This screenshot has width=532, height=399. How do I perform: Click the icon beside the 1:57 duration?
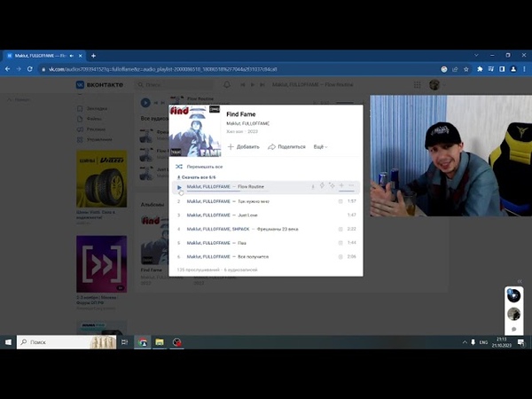click(x=340, y=201)
